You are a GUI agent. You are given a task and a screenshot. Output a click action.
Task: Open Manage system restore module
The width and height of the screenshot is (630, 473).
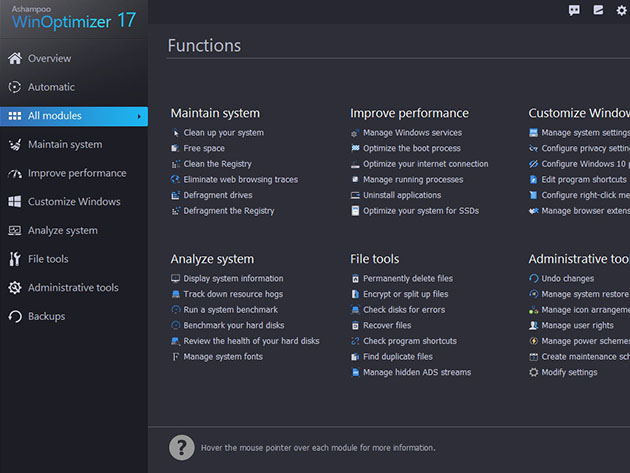point(585,294)
